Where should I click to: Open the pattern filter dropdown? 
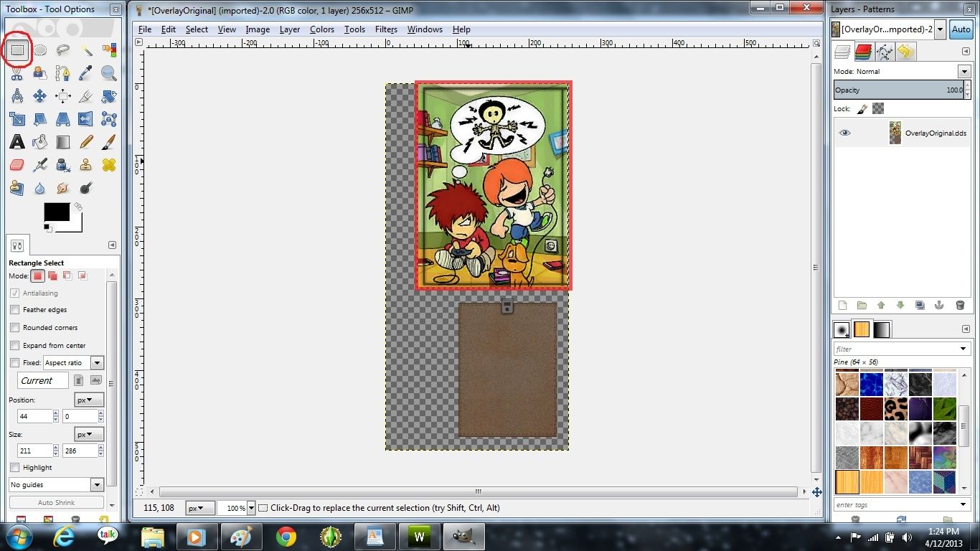coord(963,349)
